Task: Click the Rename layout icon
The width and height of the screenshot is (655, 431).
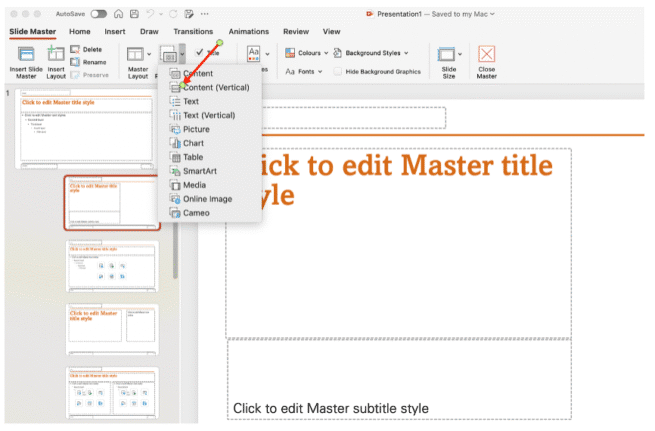Action: [76, 62]
